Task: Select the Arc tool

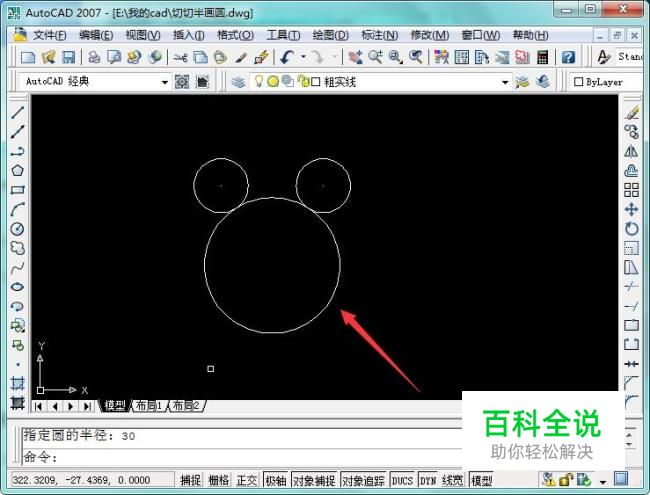Action: click(17, 209)
